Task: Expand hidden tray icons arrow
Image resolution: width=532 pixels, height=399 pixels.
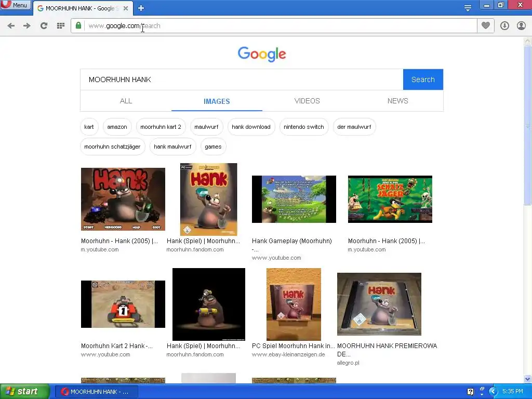Action: 493,392
